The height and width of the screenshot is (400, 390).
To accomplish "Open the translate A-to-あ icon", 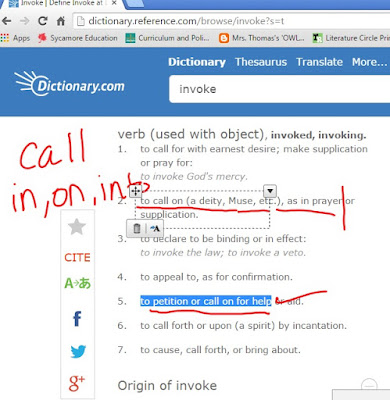I will click(77, 283).
